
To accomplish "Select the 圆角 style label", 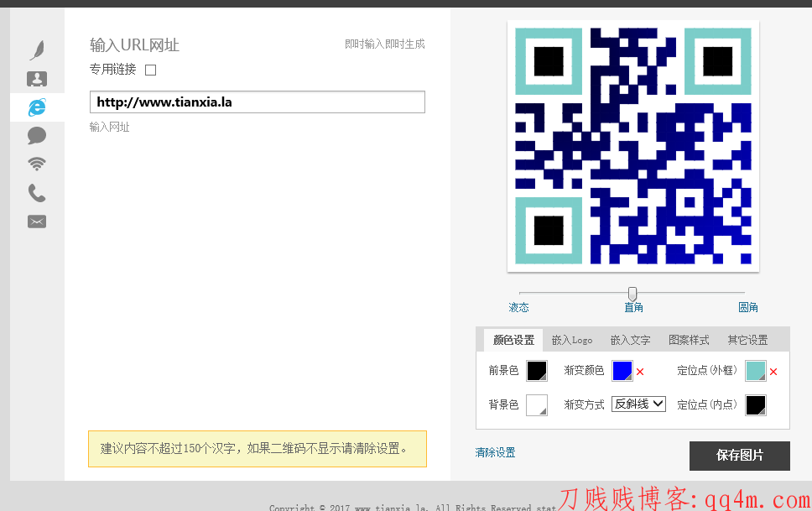I will (x=747, y=307).
